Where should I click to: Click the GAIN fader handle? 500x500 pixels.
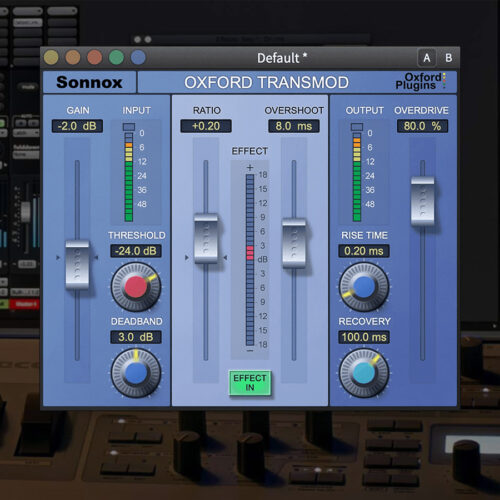click(77, 265)
